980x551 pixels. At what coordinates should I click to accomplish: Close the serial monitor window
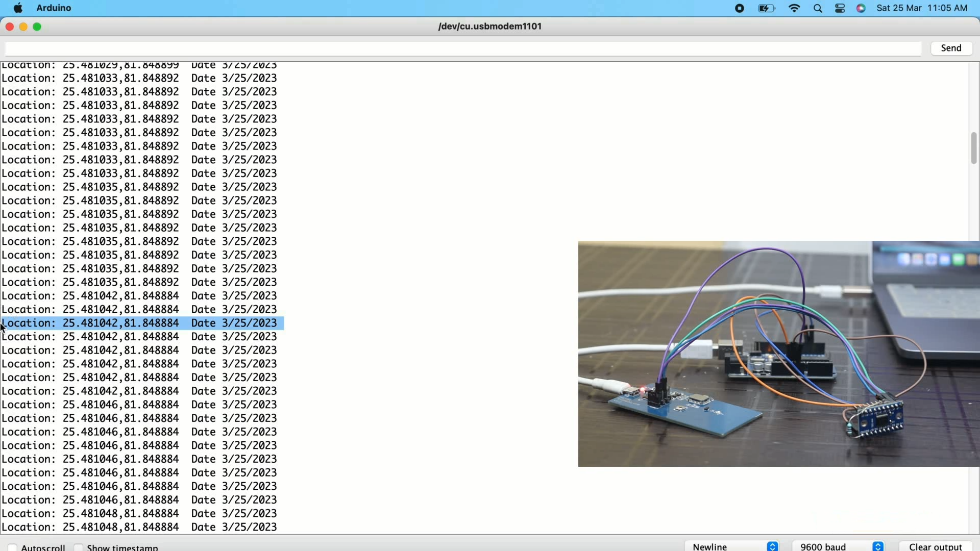[9, 27]
